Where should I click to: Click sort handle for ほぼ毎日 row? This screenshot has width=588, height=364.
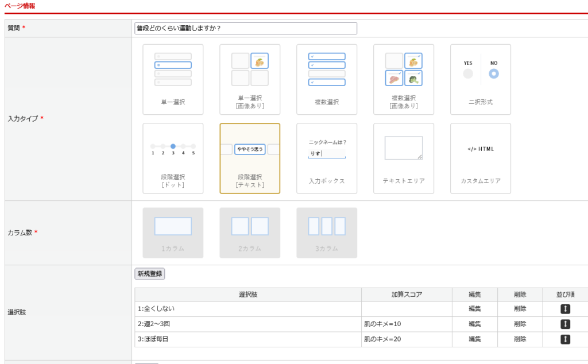565,339
